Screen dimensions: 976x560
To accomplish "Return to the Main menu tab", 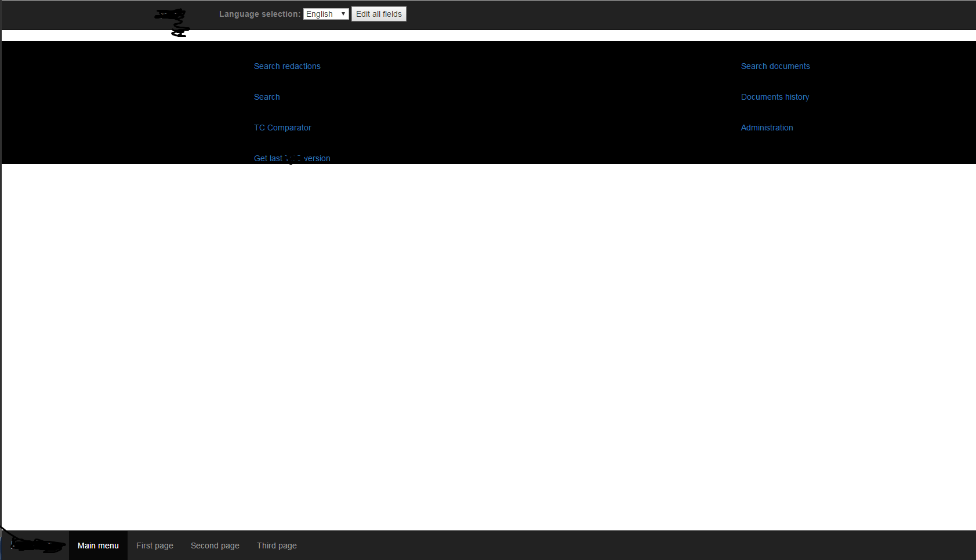I will [x=98, y=546].
